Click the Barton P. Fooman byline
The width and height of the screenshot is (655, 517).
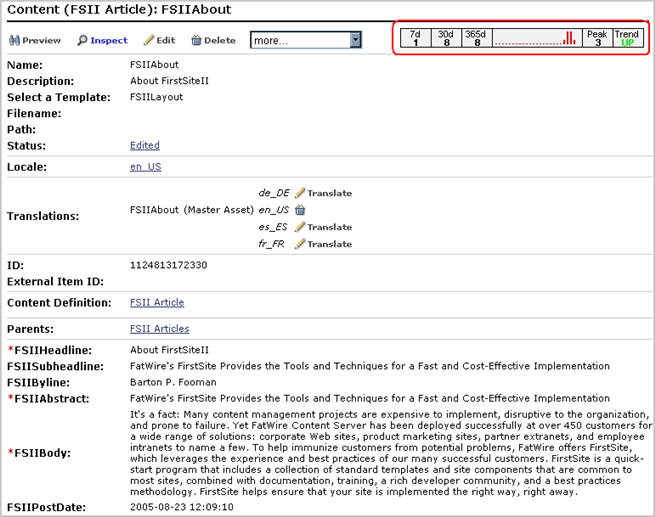tap(173, 382)
